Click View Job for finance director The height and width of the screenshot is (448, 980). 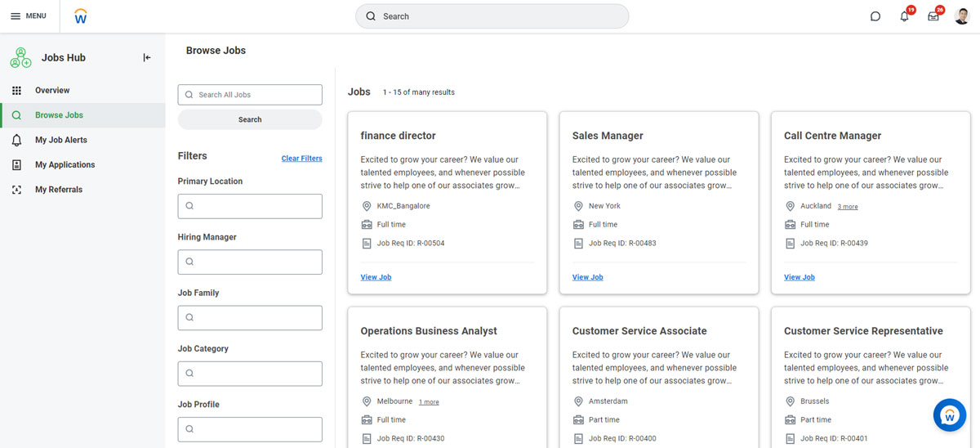(376, 277)
